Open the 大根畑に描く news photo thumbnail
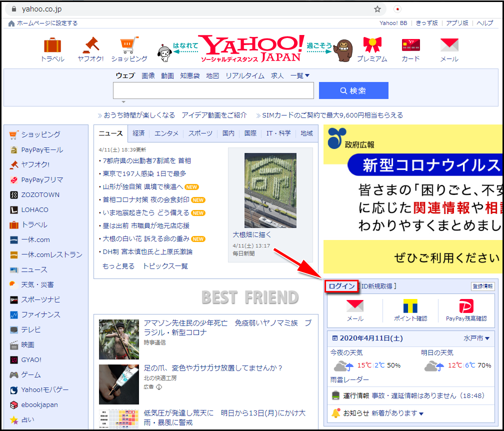Viewport: 504px width, 431px height. tap(270, 190)
